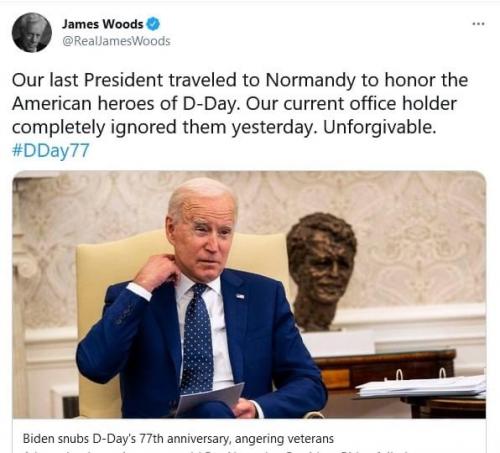The width and height of the screenshot is (500, 453).
Task: Visit the @RealJamesWoods handle
Action: tap(116, 41)
